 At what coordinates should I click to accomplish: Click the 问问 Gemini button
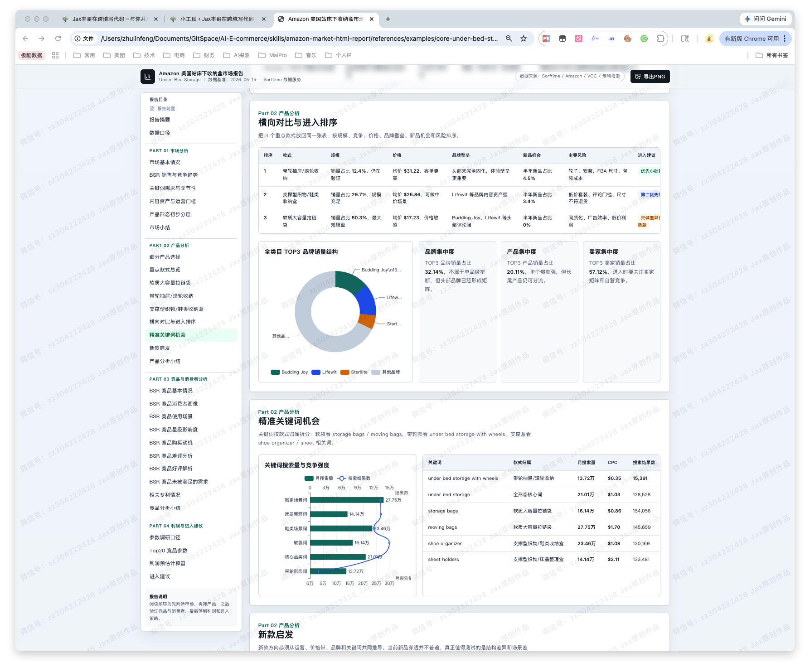[x=766, y=19]
